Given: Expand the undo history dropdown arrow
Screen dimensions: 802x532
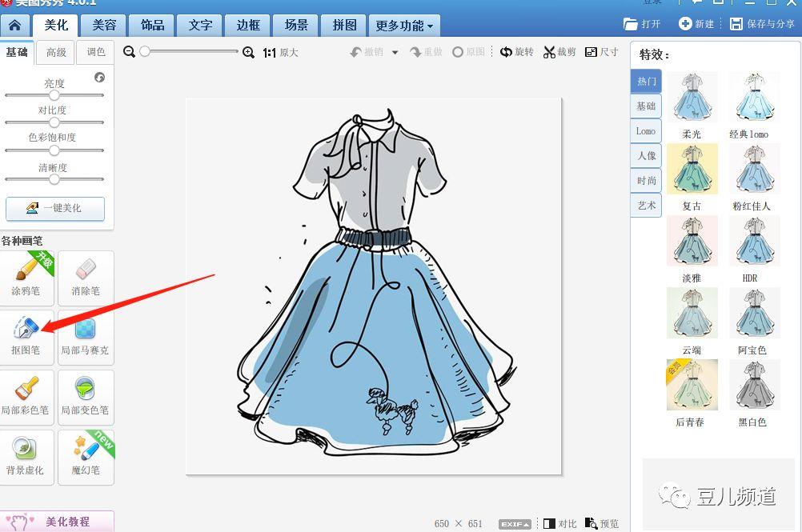Looking at the screenshot, I should pos(395,53).
